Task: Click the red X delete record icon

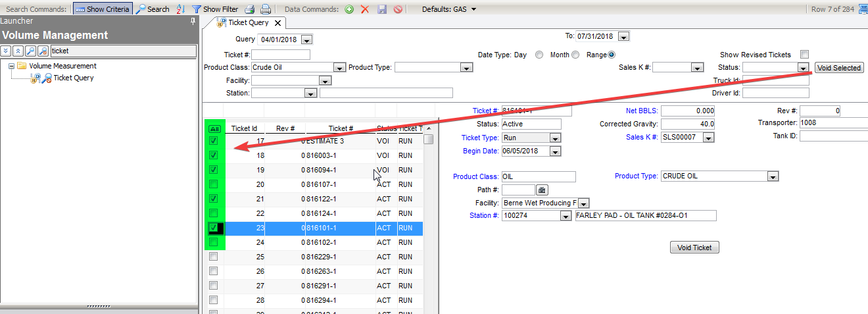Action: [x=365, y=9]
